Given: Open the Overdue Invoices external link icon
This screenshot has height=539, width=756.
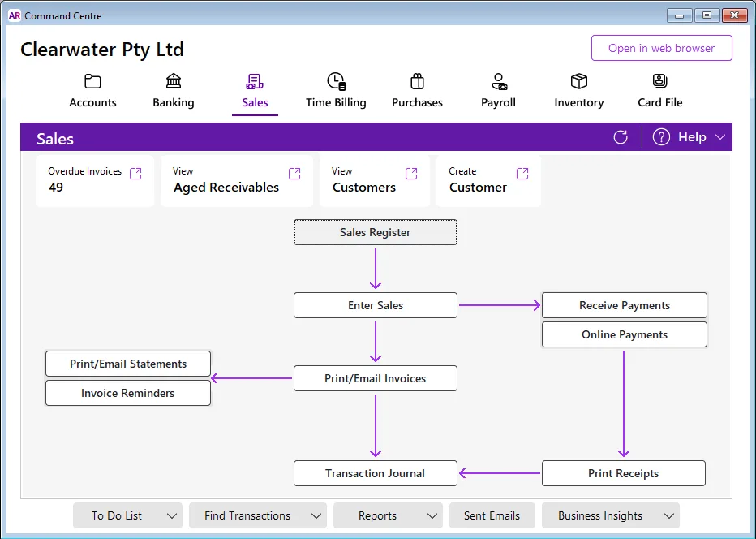Looking at the screenshot, I should click(135, 173).
